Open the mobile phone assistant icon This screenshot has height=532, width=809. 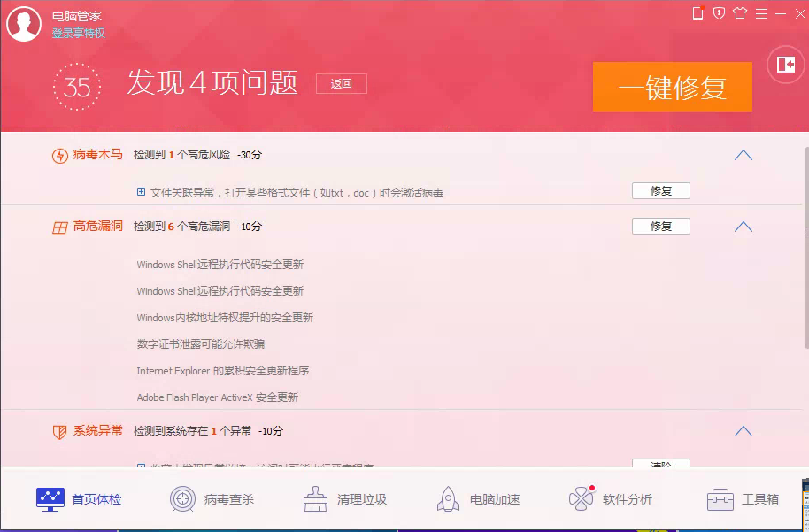tap(697, 13)
